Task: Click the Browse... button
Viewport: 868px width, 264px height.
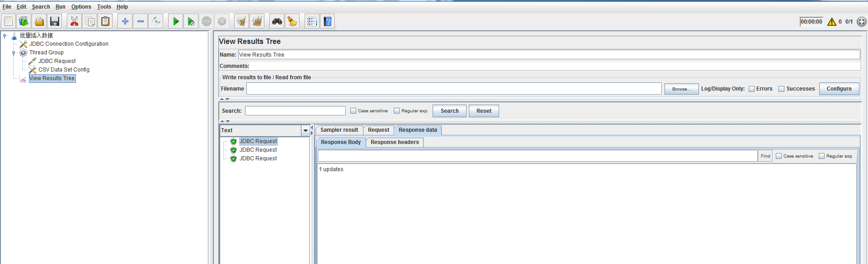Action: 681,89
